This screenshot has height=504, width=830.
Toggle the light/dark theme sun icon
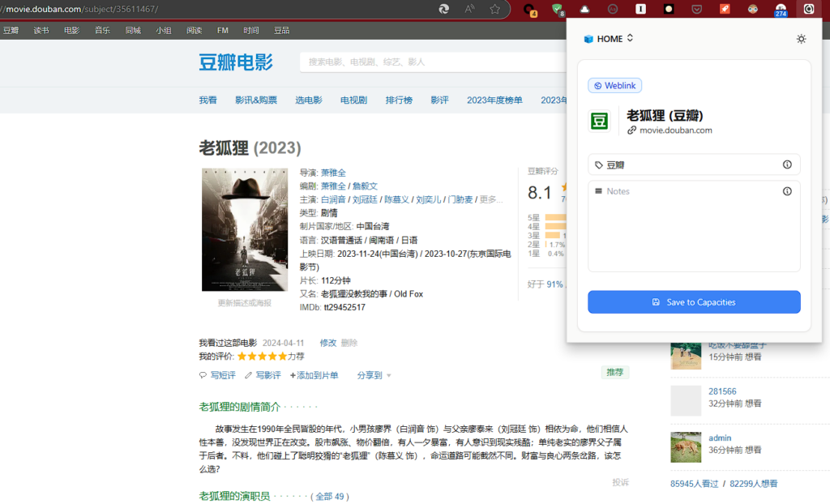[801, 39]
